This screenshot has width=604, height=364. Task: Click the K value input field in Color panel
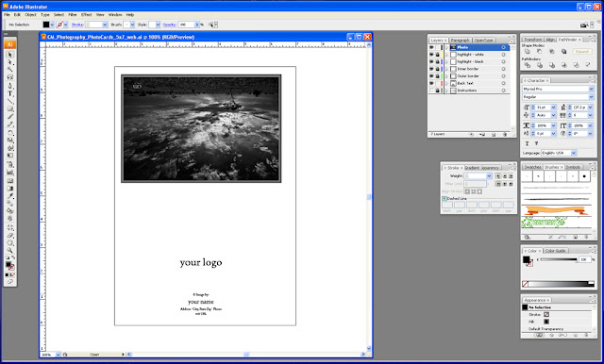[585, 259]
